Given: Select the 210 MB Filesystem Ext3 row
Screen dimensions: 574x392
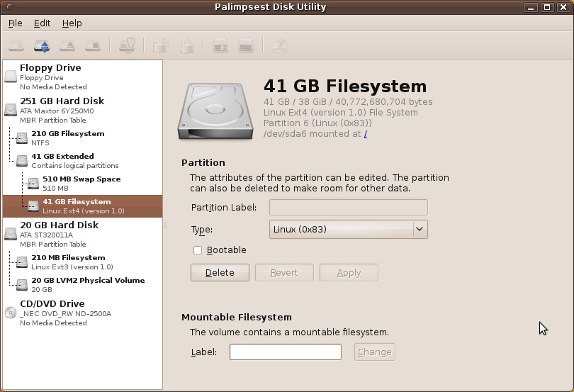Looking at the screenshot, I should pyautogui.click(x=83, y=262).
